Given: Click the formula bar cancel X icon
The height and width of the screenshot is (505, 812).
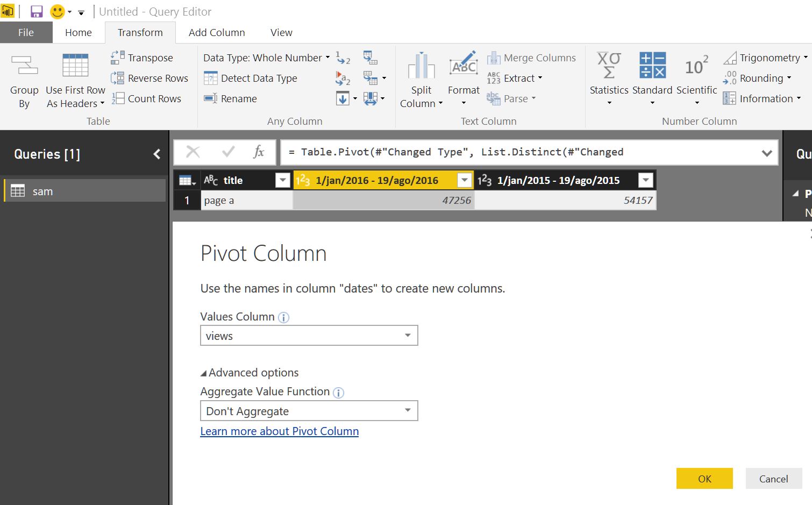Looking at the screenshot, I should (193, 152).
